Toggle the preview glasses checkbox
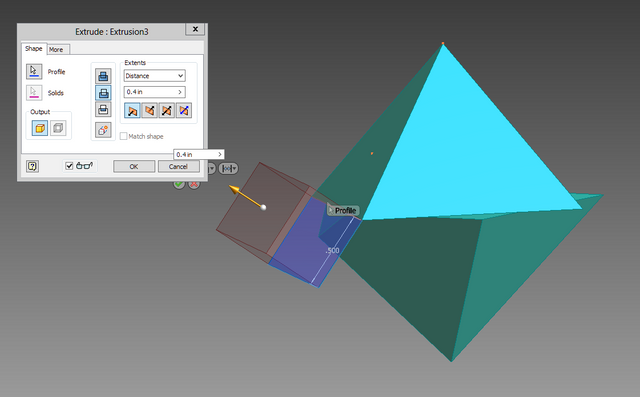This screenshot has height=397, width=640. (69, 166)
